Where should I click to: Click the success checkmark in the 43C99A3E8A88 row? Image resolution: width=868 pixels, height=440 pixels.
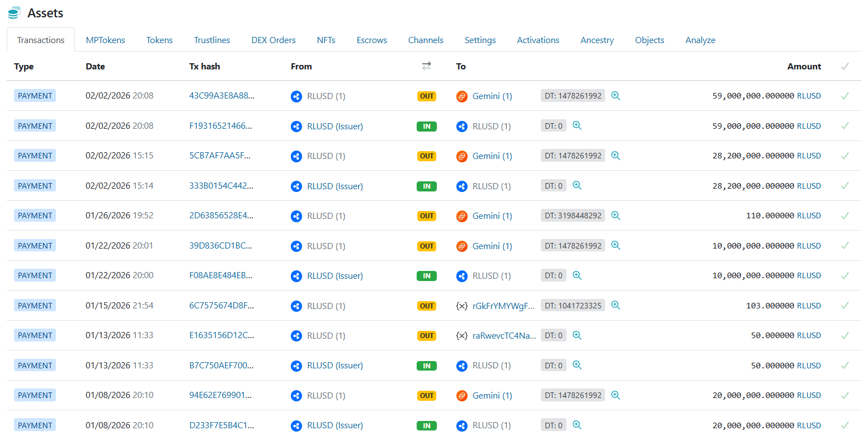(845, 96)
